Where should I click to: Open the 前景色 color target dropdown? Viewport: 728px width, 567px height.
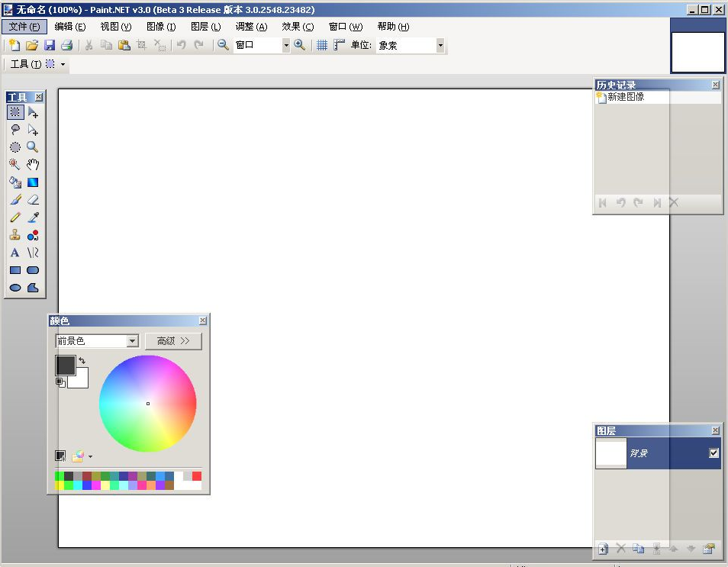tap(132, 341)
